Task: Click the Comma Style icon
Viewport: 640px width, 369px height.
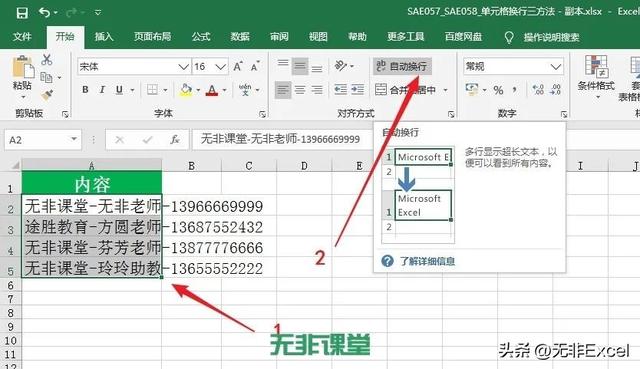Action: [x=515, y=89]
